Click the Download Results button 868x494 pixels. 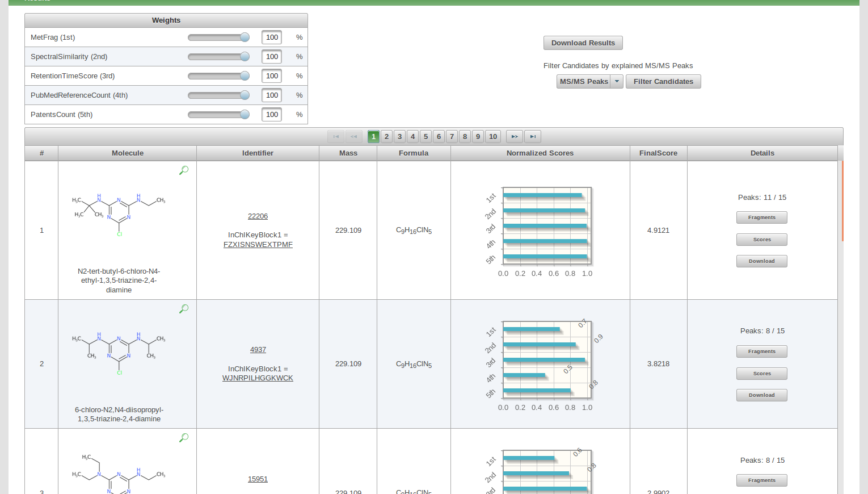[583, 43]
